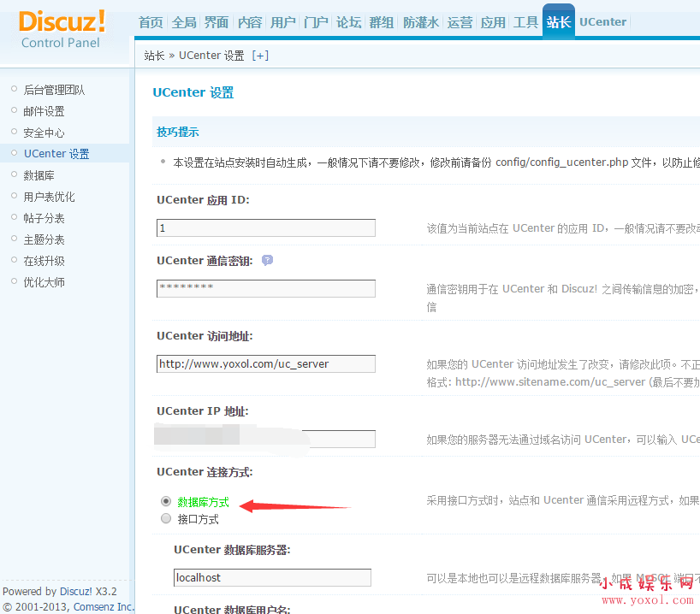The image size is (700, 614).
Task: Click the help icon beside UCenter 通信密钥
Action: click(267, 260)
